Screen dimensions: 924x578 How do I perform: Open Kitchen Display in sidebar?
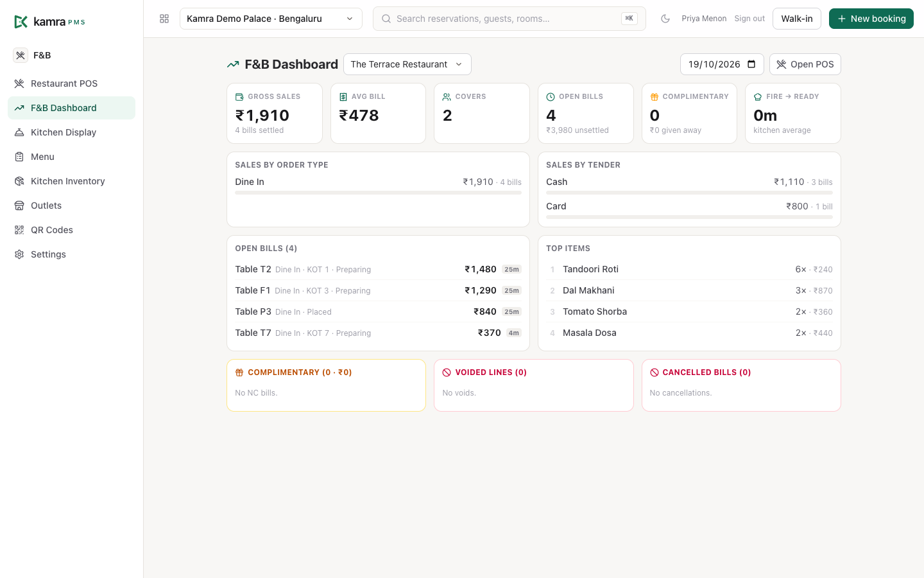[x=71, y=132]
